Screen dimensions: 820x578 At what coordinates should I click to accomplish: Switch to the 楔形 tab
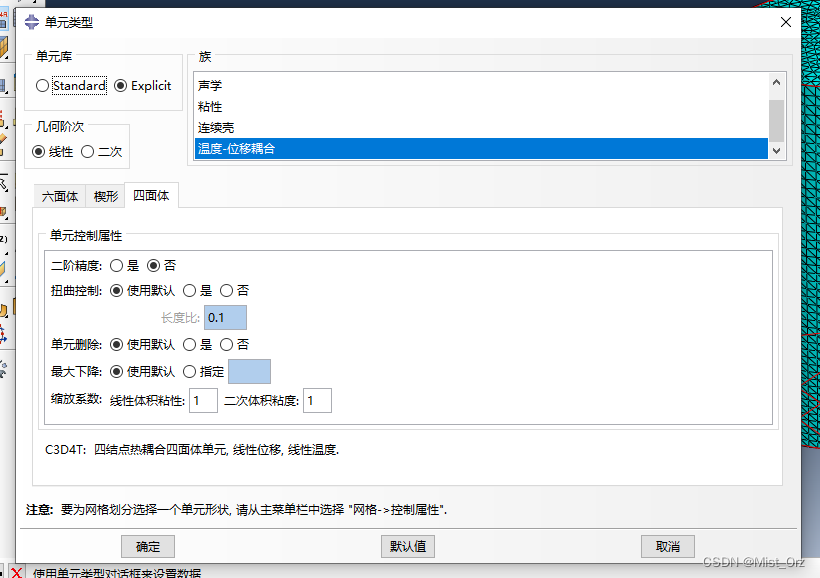[105, 196]
